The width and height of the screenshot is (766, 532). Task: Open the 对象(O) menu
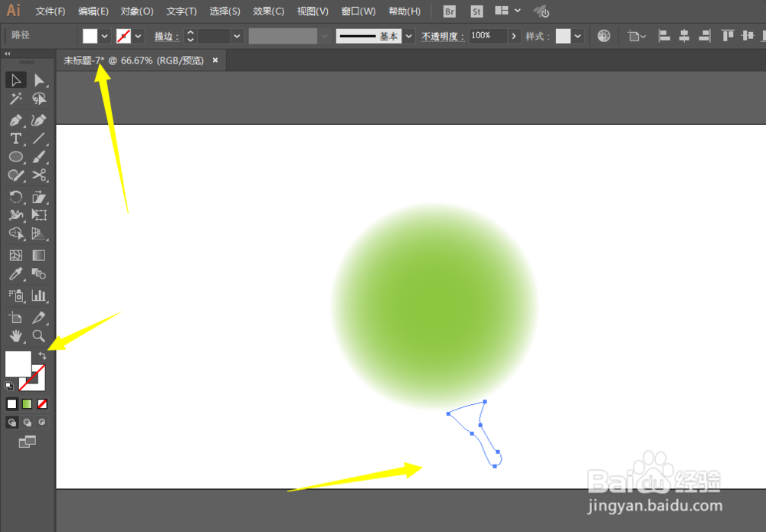tap(137, 11)
